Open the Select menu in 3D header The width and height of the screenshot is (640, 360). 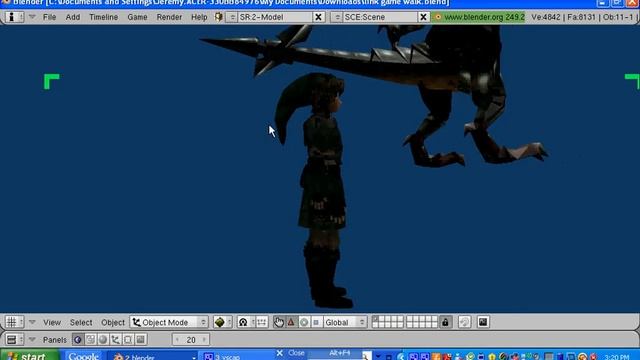[x=81, y=322]
